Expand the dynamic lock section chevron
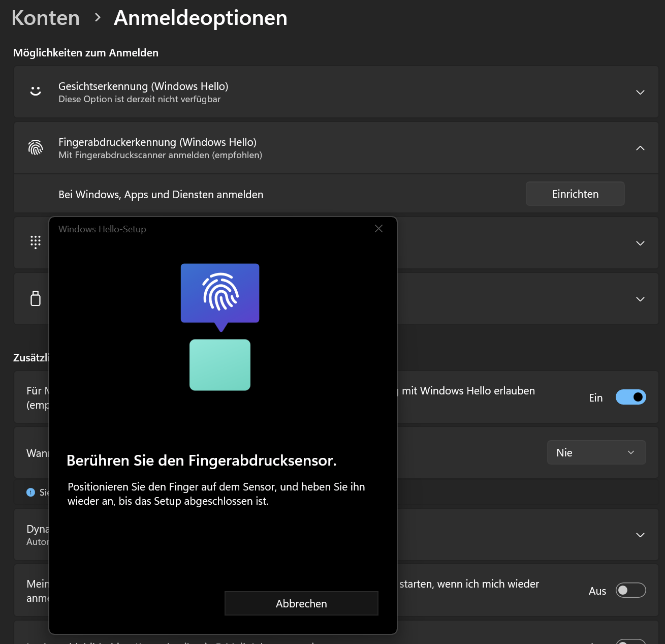 [640, 535]
